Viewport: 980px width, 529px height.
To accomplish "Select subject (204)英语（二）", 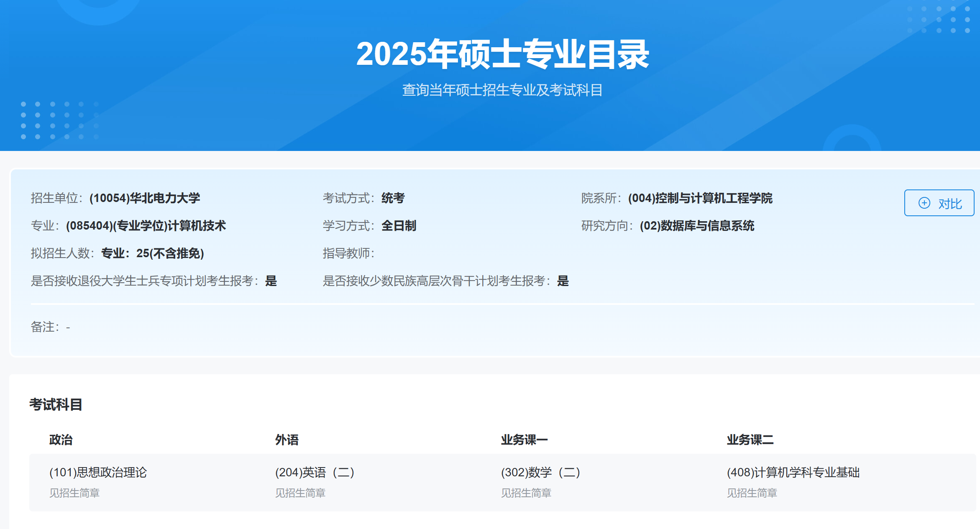I will [x=315, y=472].
